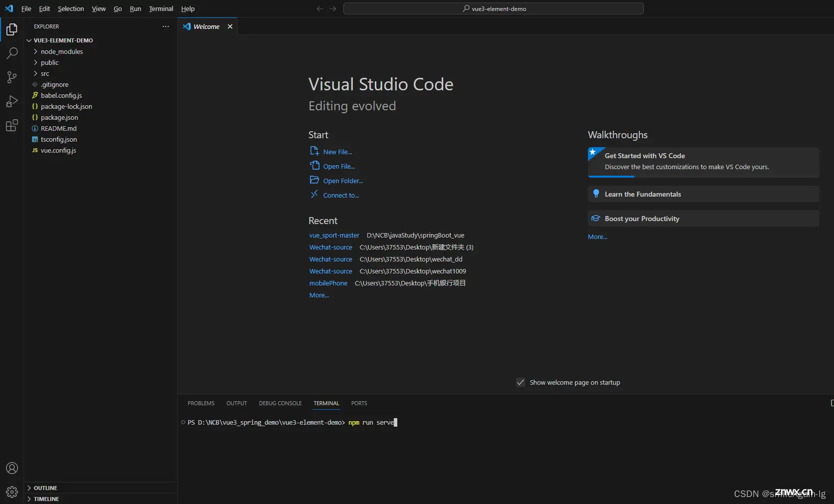Open the Help menu
834x504 pixels.
pyautogui.click(x=188, y=8)
